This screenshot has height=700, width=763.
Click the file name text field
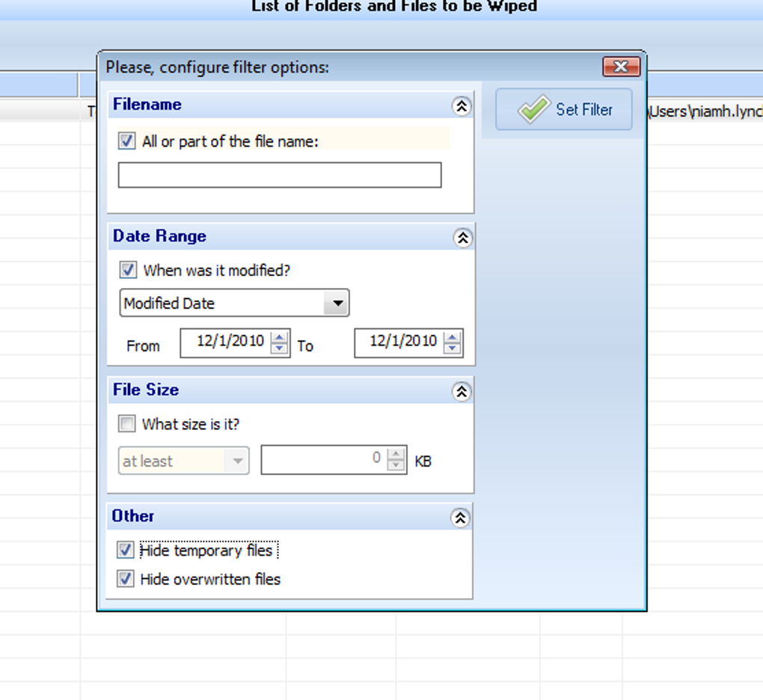click(x=280, y=175)
